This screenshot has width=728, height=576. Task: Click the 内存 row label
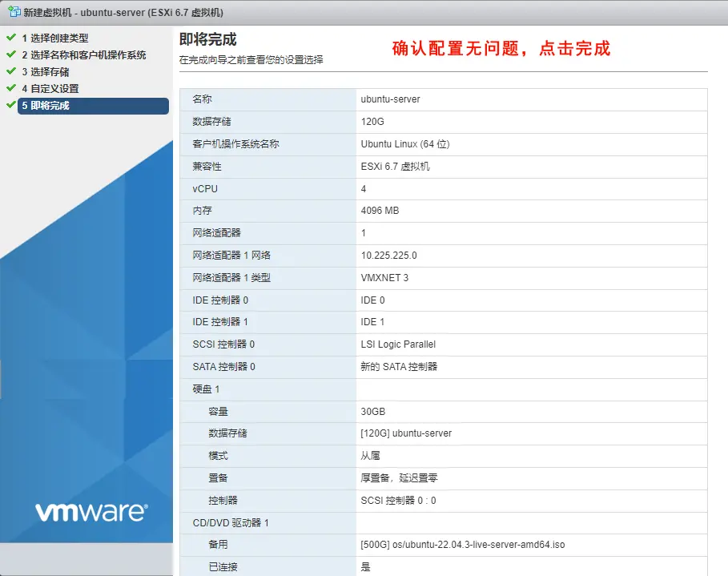tap(203, 211)
